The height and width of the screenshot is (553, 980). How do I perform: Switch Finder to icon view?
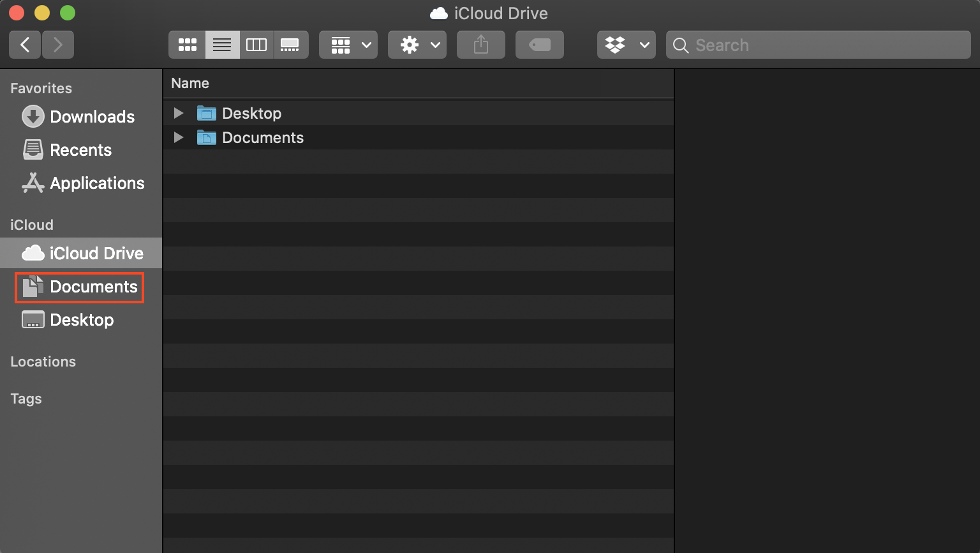pyautogui.click(x=187, y=45)
